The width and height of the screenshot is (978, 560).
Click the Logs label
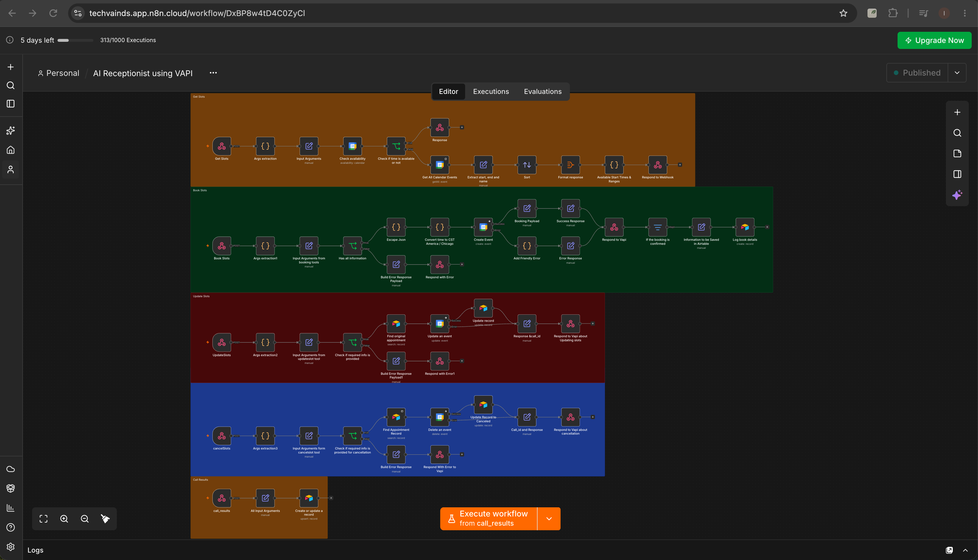36,550
